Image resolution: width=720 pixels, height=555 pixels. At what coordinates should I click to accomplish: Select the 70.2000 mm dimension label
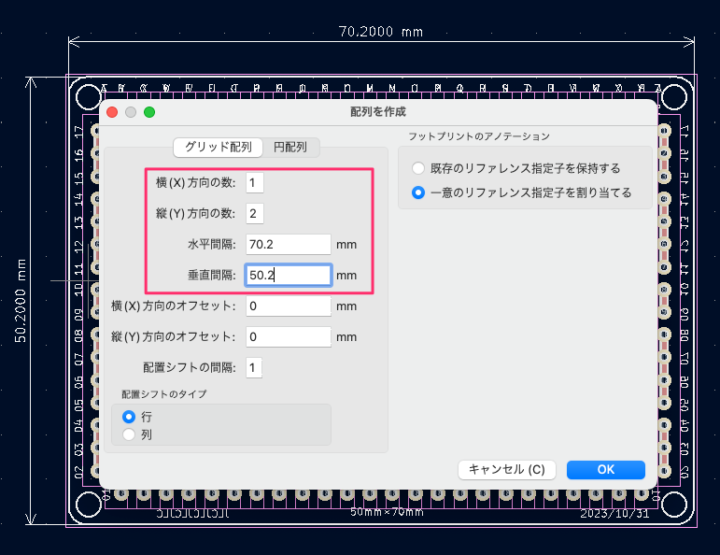coord(380,32)
